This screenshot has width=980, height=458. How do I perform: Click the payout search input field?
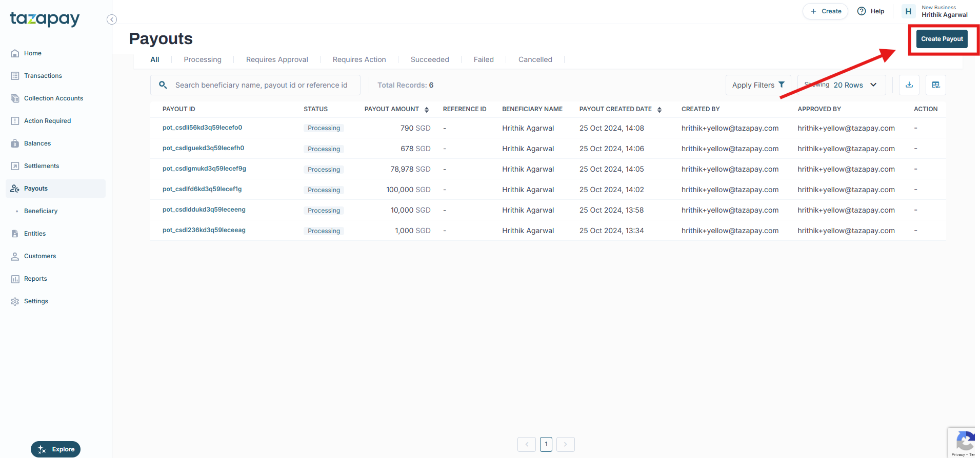[255, 85]
